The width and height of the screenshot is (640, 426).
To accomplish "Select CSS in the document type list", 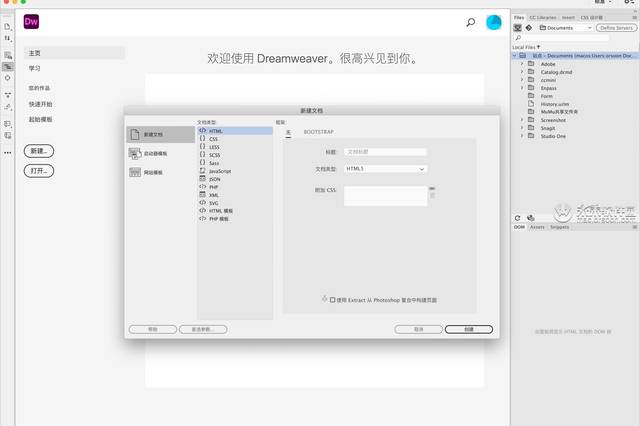I will [235, 139].
